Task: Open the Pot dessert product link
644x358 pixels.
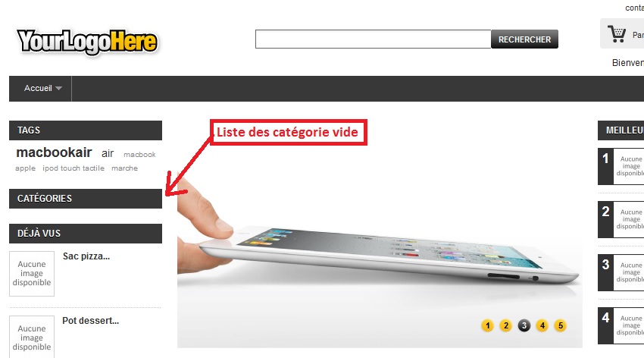Action: [x=90, y=321]
